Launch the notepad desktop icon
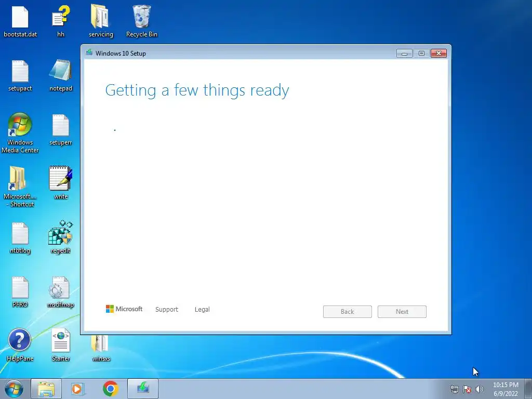The height and width of the screenshot is (399, 532). tap(61, 76)
